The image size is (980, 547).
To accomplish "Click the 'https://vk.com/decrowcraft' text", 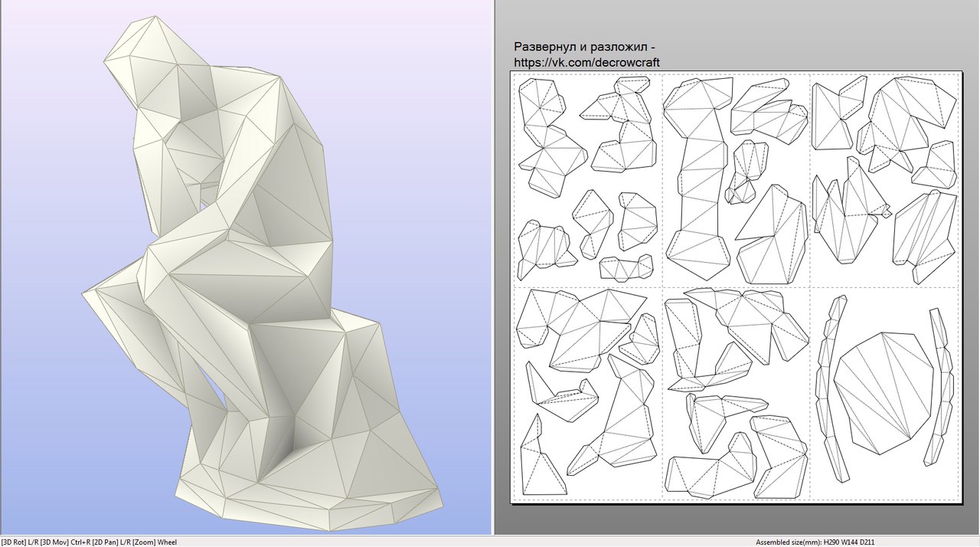I will click(586, 63).
